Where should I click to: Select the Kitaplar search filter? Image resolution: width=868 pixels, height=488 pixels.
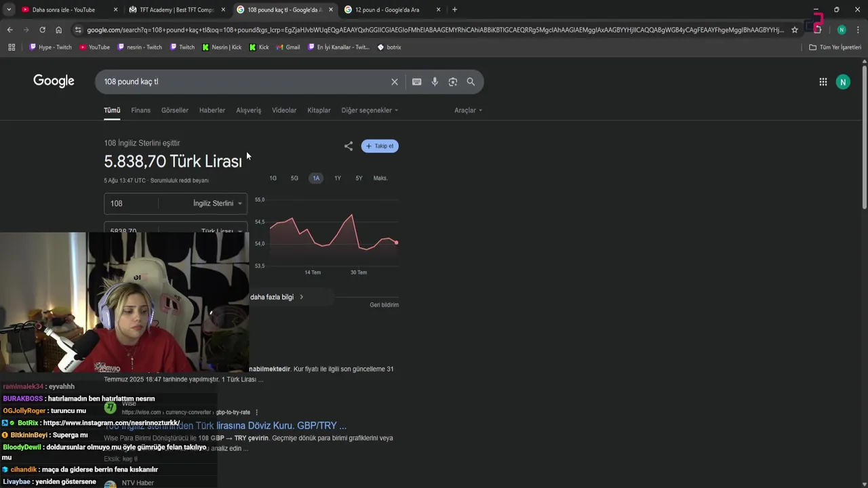319,110
